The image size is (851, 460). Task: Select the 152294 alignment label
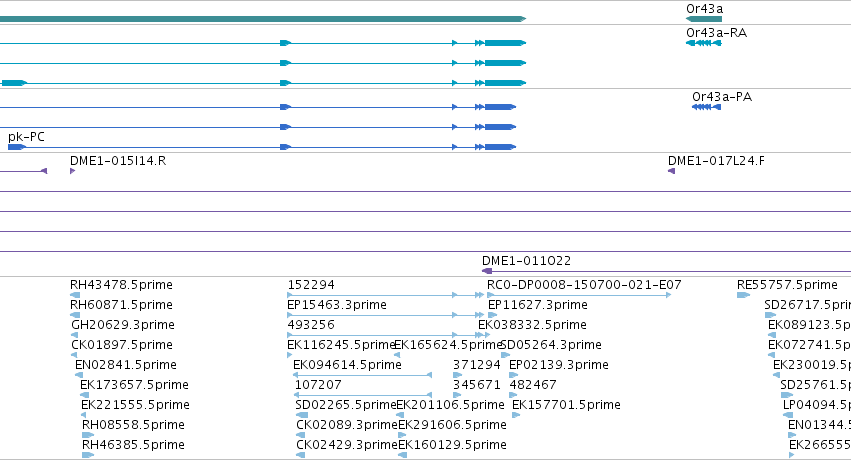[x=310, y=285]
